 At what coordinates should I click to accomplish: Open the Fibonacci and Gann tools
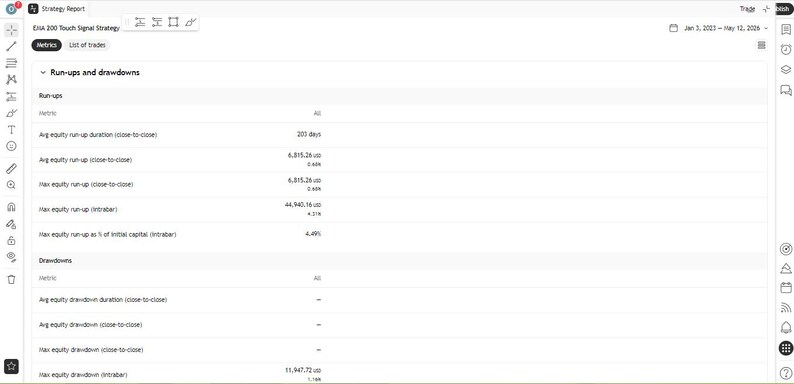[11, 63]
